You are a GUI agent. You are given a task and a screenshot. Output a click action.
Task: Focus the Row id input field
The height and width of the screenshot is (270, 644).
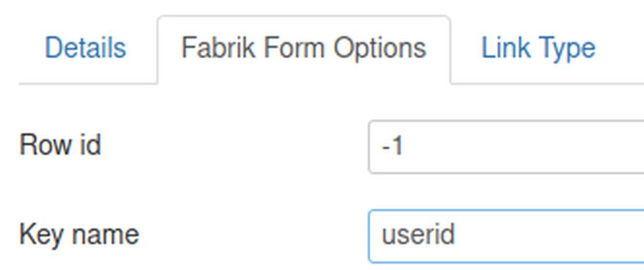point(506,146)
